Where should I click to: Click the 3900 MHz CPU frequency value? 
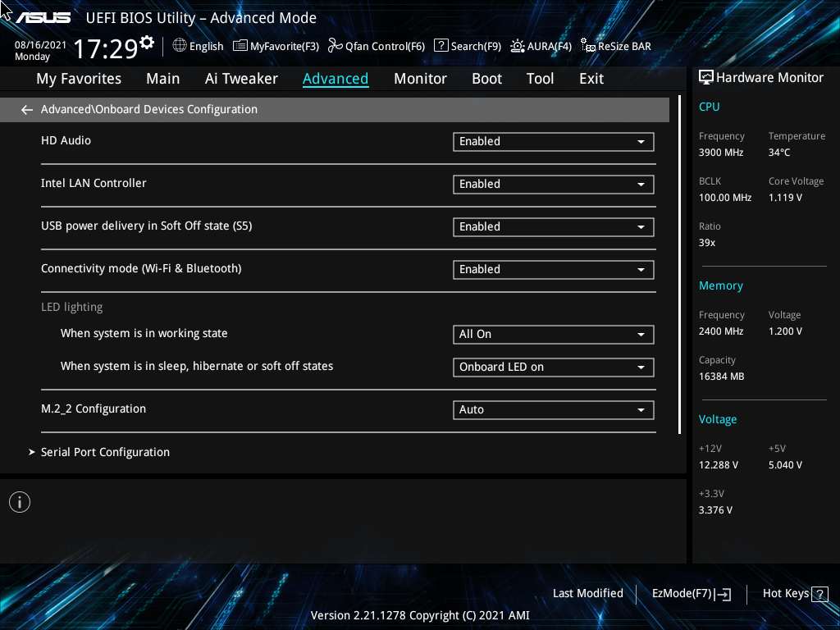(x=720, y=153)
